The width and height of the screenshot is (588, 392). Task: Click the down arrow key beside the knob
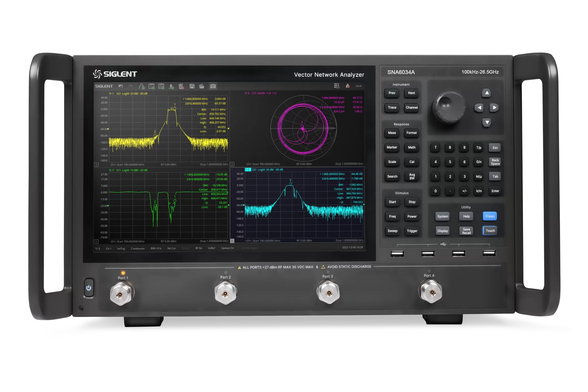pos(487,122)
